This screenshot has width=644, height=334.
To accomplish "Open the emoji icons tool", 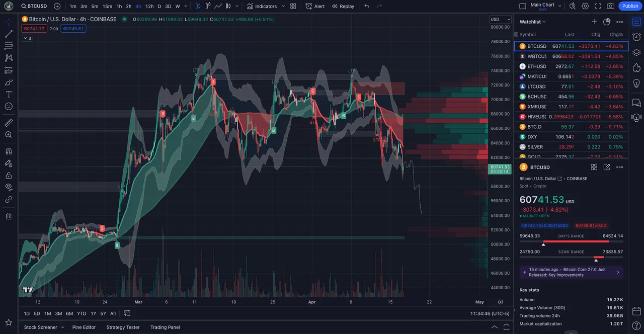I will pos(9,107).
